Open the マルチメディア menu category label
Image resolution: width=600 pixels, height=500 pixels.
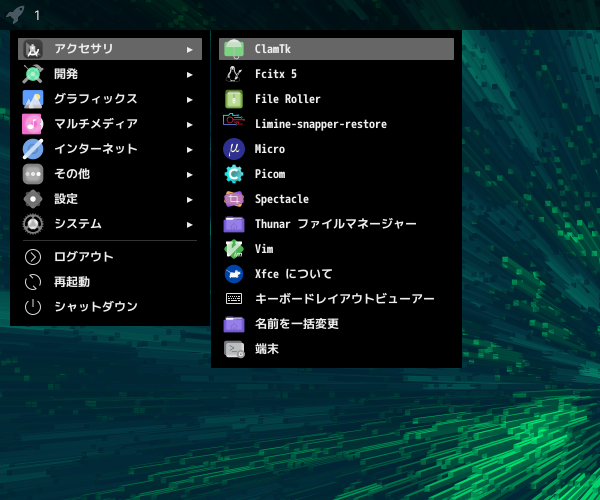point(96,124)
